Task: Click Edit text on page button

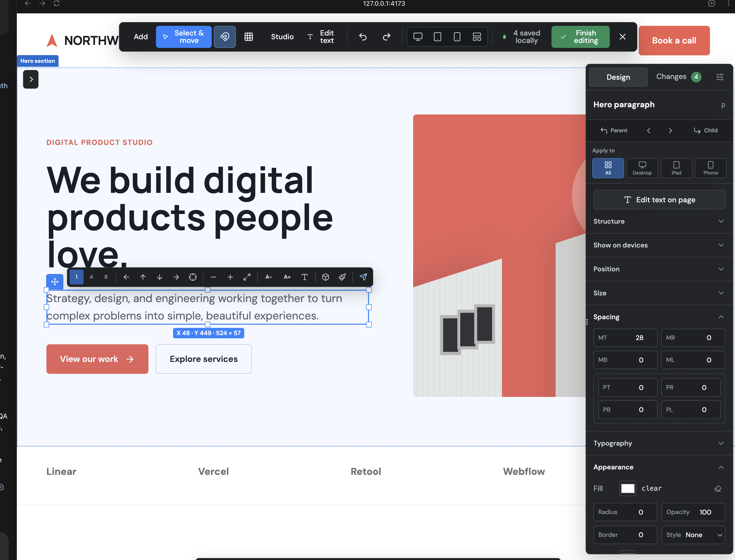Action: pos(659,200)
